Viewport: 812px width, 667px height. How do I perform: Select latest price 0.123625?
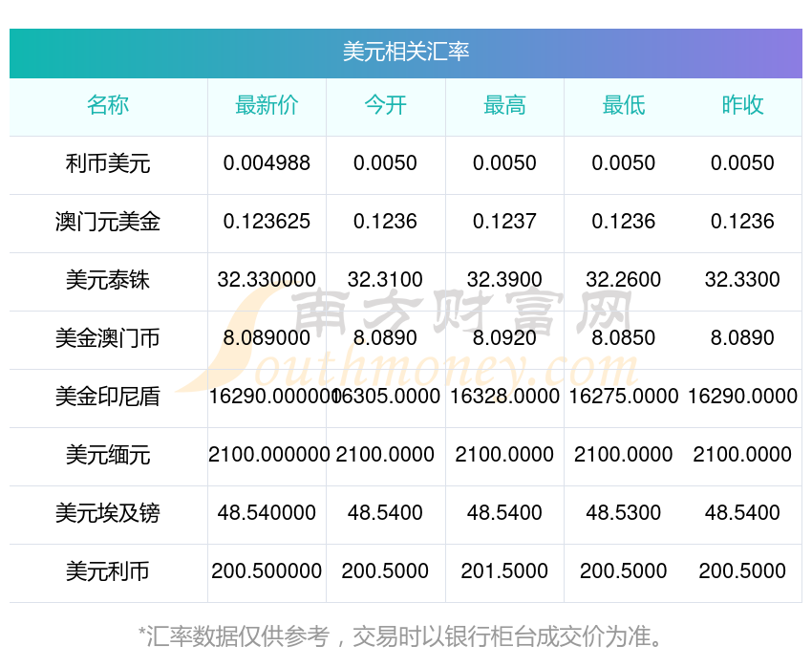coord(267,222)
